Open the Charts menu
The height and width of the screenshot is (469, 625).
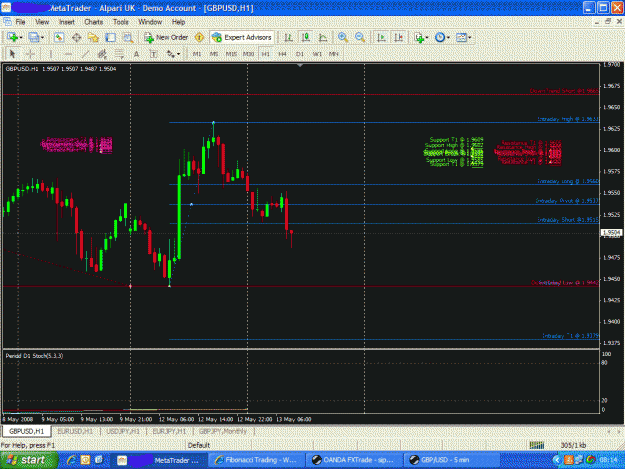tap(94, 22)
